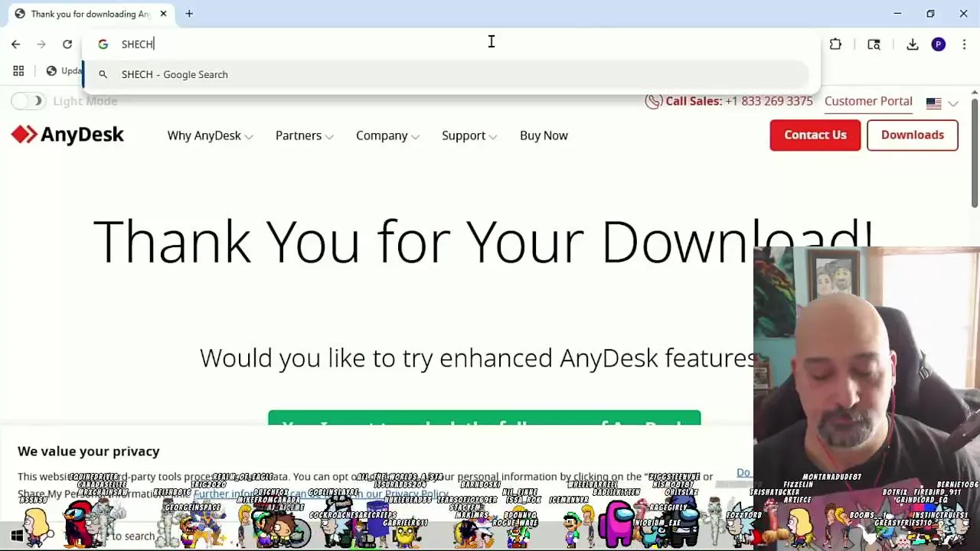This screenshot has height=551, width=980.
Task: Reload the page with the refresh icon
Action: [67, 44]
